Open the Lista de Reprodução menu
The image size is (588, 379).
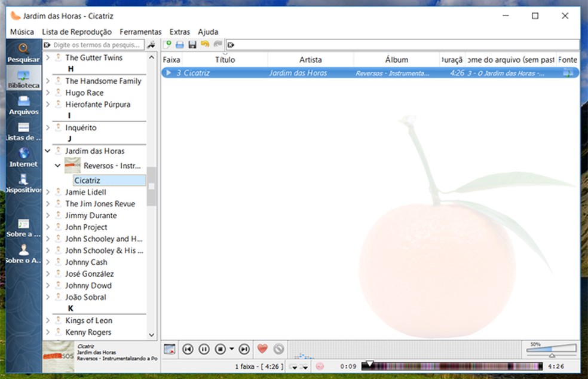77,32
